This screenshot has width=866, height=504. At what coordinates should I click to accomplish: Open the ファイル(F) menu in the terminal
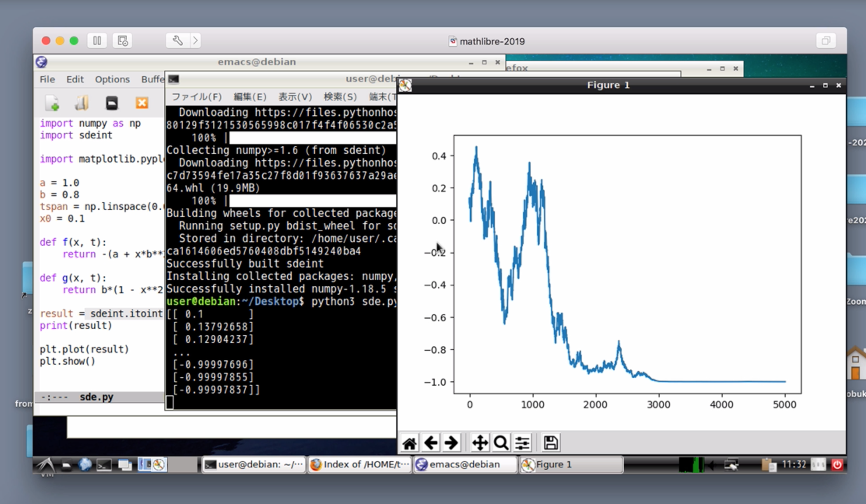(x=196, y=96)
